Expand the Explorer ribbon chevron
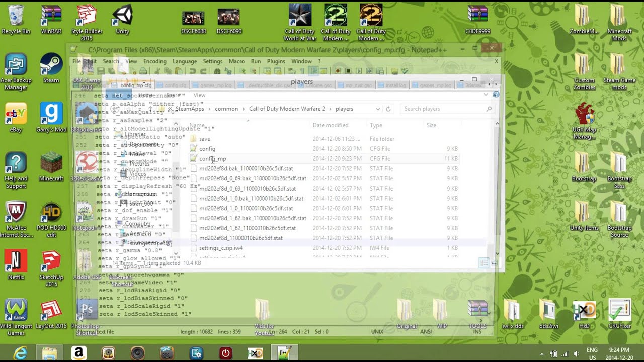The width and height of the screenshot is (644, 362). click(x=486, y=95)
